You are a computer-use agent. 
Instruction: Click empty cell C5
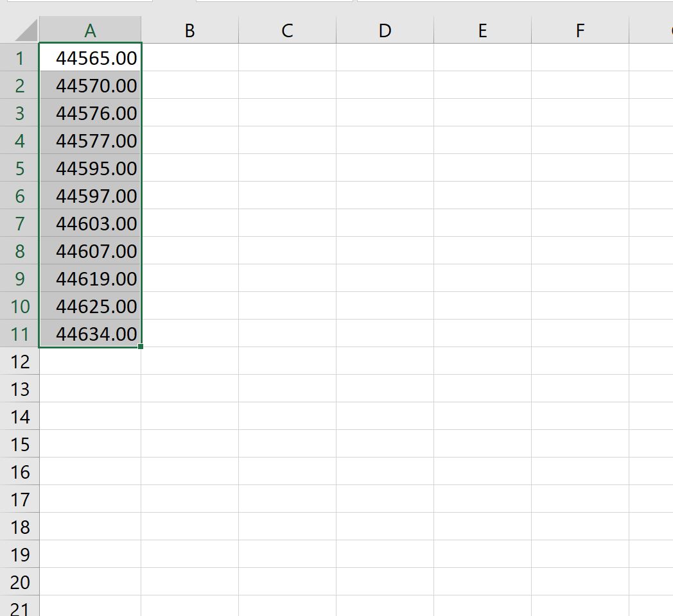click(287, 167)
